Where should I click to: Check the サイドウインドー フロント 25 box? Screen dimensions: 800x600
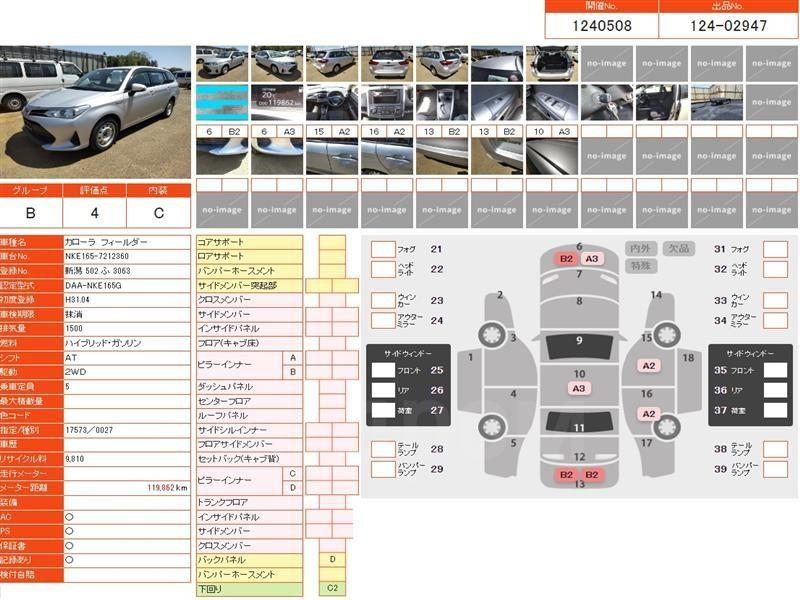[x=383, y=370]
